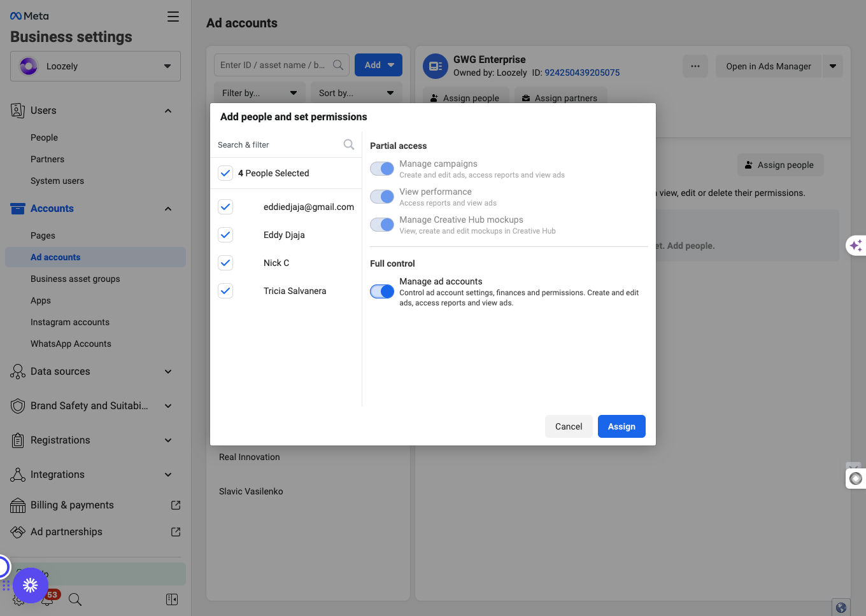Image resolution: width=866 pixels, height=616 pixels.
Task: Uncheck eddiedjaja@gmail.com checkbox
Action: pos(225,207)
